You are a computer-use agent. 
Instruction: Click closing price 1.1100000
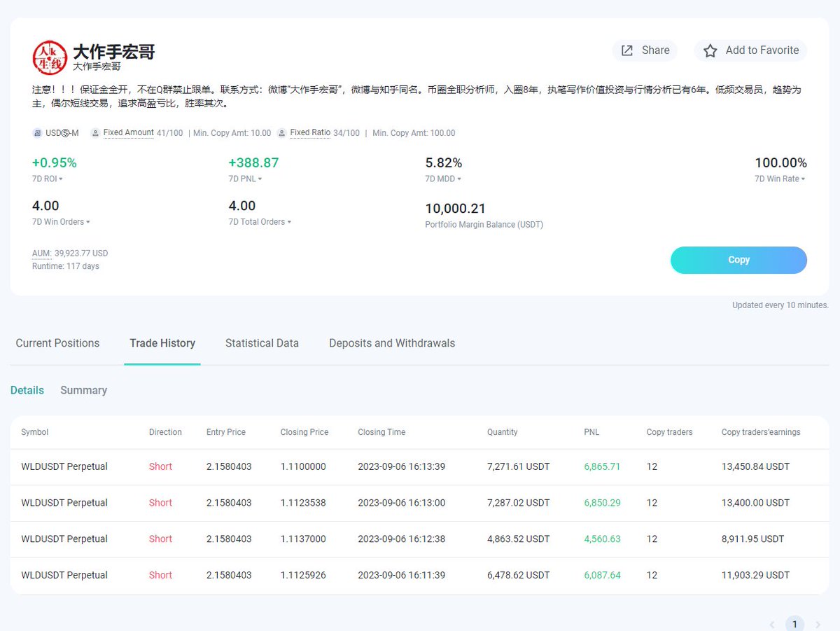(x=303, y=466)
